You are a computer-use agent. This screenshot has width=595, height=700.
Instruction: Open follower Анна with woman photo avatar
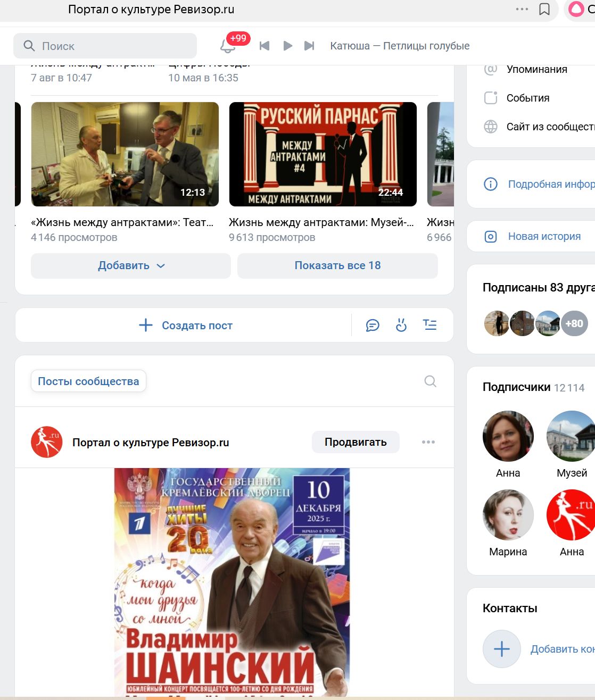pos(508,436)
